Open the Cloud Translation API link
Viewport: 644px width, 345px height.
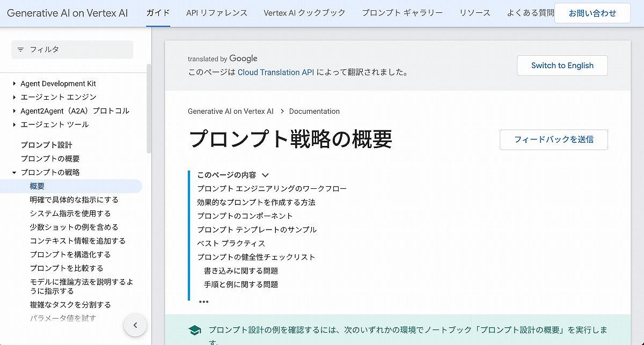click(x=276, y=72)
